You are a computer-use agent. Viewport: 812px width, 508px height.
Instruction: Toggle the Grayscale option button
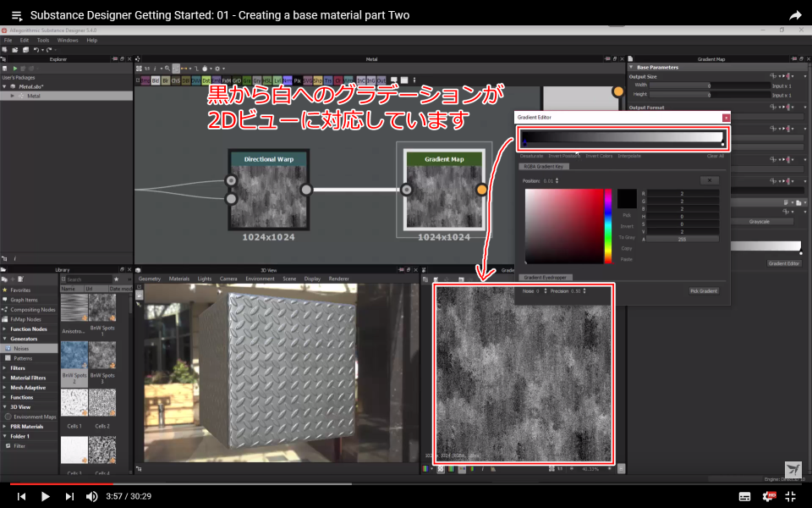(760, 221)
